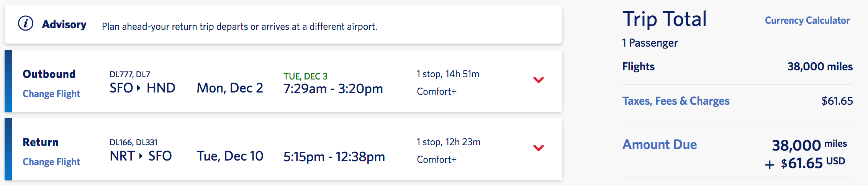Click Comfort+ on the Outbound flight
The image size is (868, 185).
coord(437,91)
